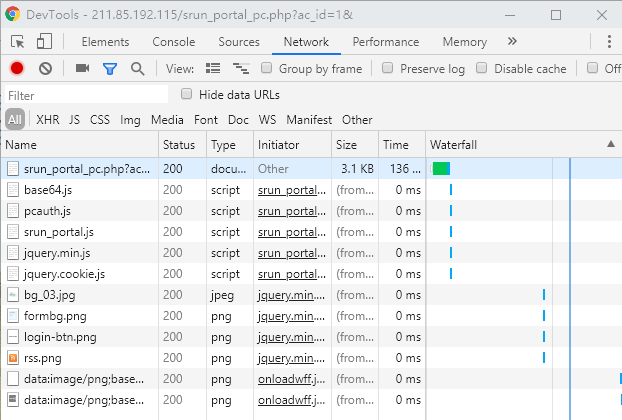This screenshot has height=420, width=622.
Task: Click the Filter text input field
Action: [x=85, y=95]
